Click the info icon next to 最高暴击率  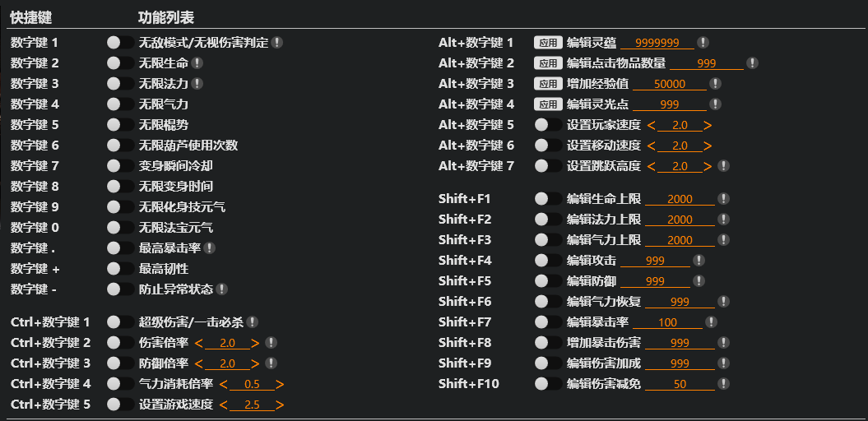click(x=210, y=248)
